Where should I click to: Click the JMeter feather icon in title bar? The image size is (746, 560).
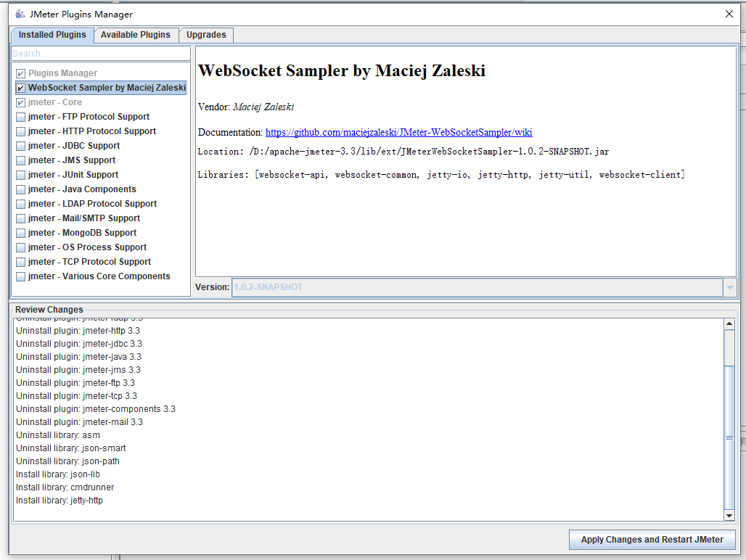20,14
